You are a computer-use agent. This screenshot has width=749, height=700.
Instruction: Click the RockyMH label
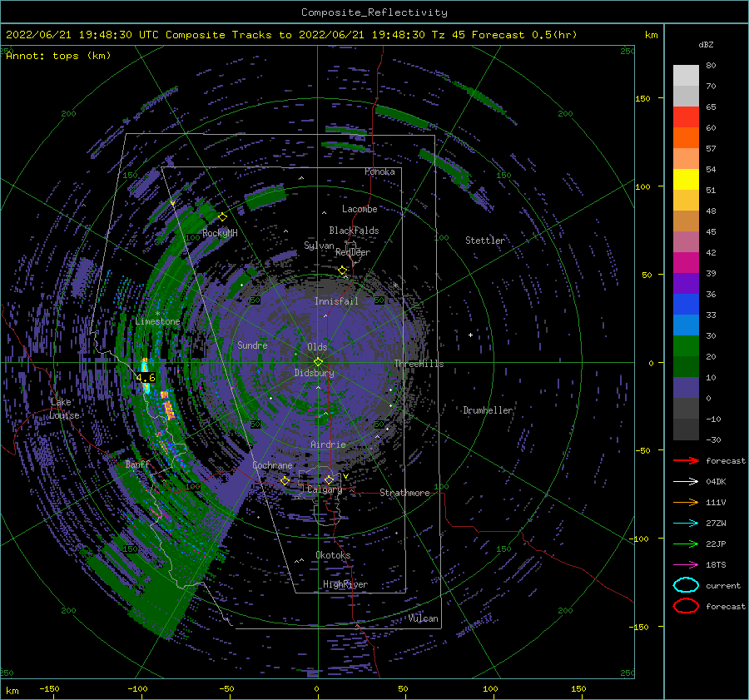pyautogui.click(x=220, y=233)
